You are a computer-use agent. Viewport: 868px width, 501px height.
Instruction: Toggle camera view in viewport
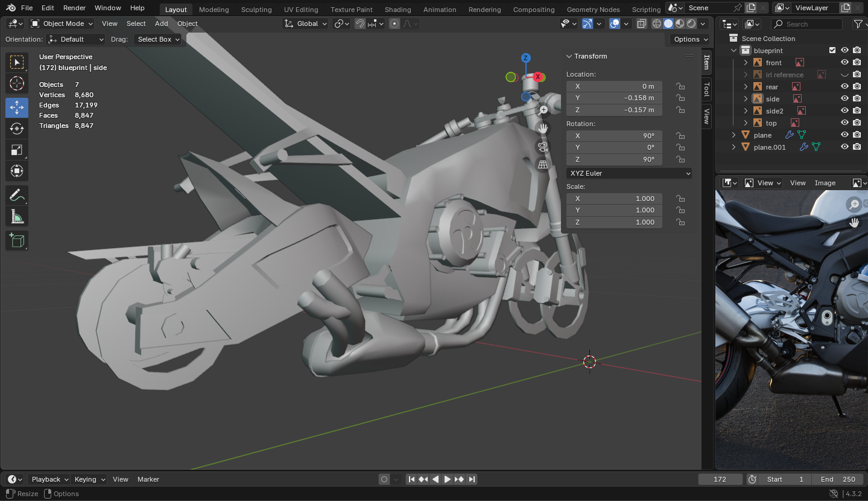[543, 146]
